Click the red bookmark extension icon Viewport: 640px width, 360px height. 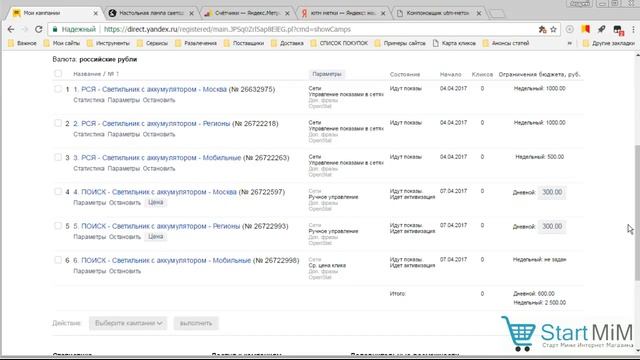(x=586, y=29)
